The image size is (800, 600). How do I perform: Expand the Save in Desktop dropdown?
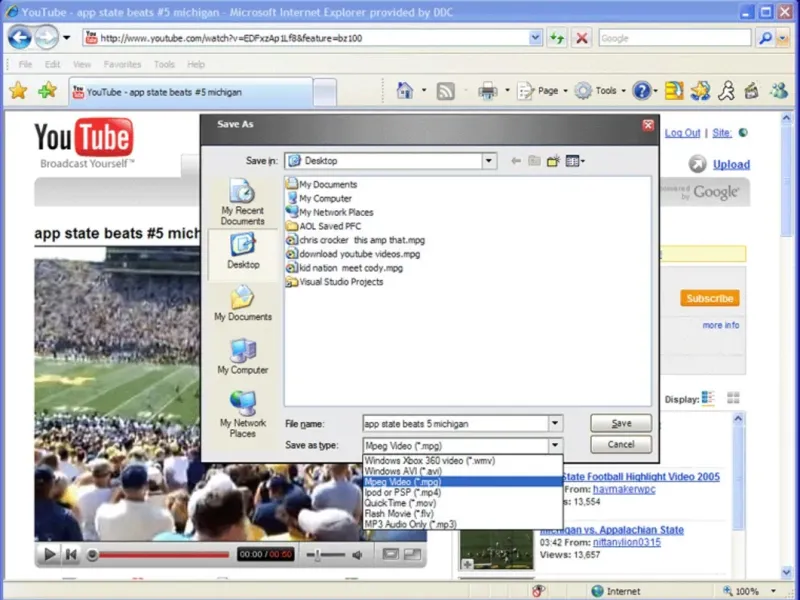click(489, 161)
